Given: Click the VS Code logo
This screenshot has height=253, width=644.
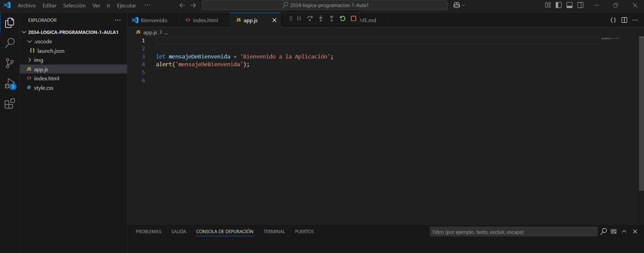Looking at the screenshot, I should point(7,5).
